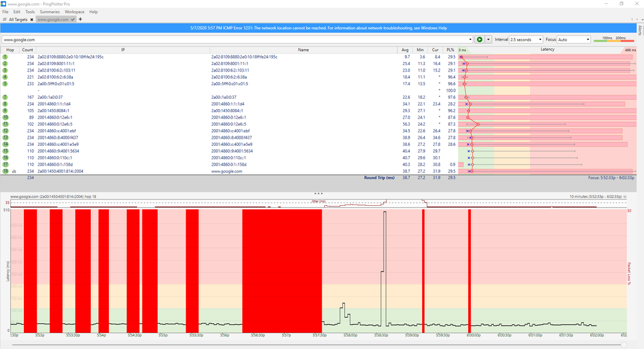Open the Workspace menu

[x=74, y=12]
